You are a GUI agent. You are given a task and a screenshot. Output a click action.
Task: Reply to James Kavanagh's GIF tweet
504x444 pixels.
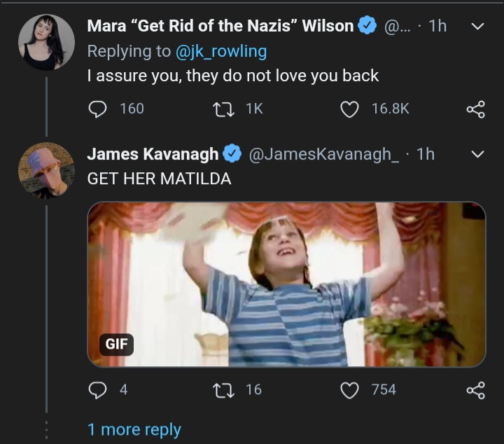[x=97, y=390]
